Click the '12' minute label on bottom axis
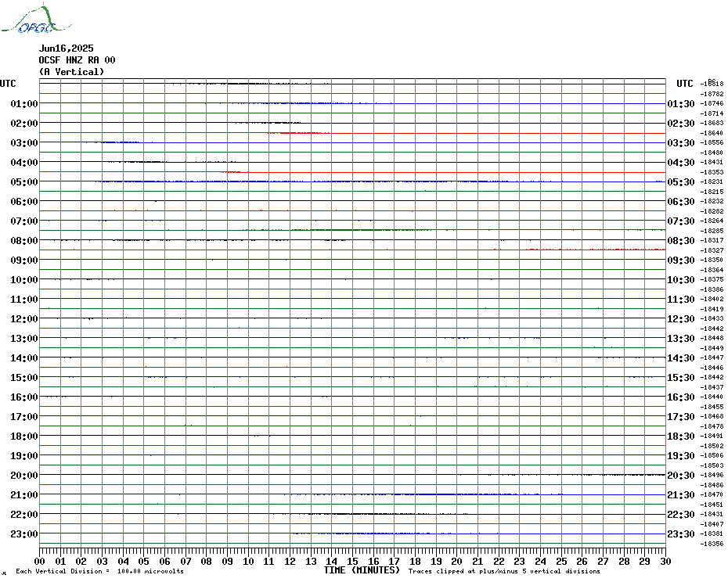This screenshot has width=728, height=582. [x=290, y=562]
